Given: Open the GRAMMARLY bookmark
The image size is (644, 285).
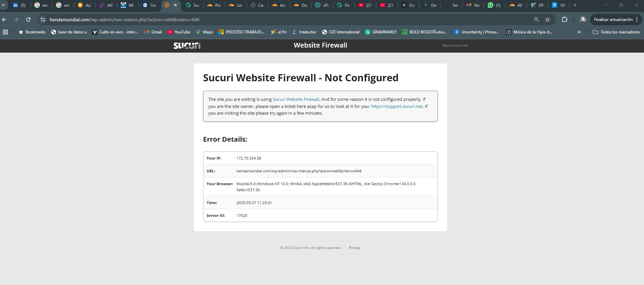Looking at the screenshot, I should (x=381, y=32).
